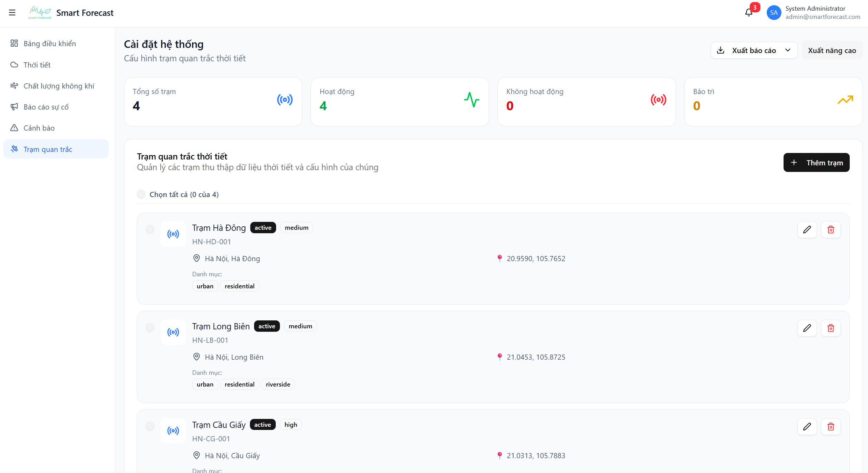Open notifications bell with 3 badge
This screenshot has width=868, height=473.
[748, 13]
